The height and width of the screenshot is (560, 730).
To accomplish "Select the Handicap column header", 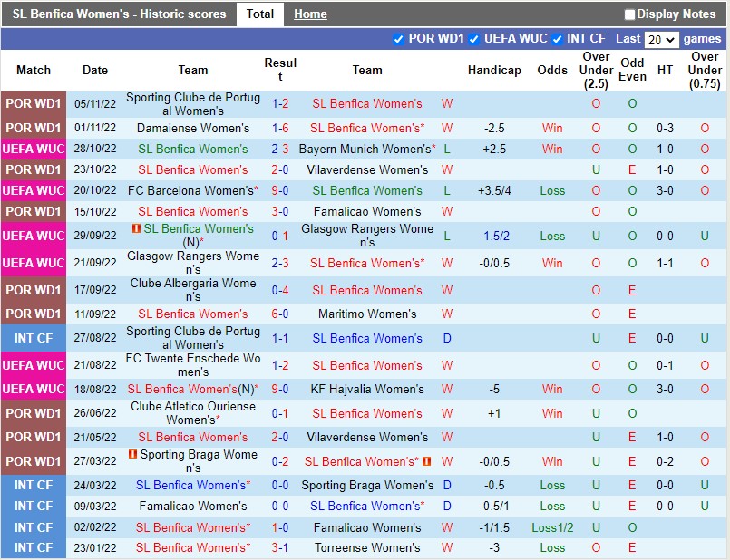I will point(494,71).
